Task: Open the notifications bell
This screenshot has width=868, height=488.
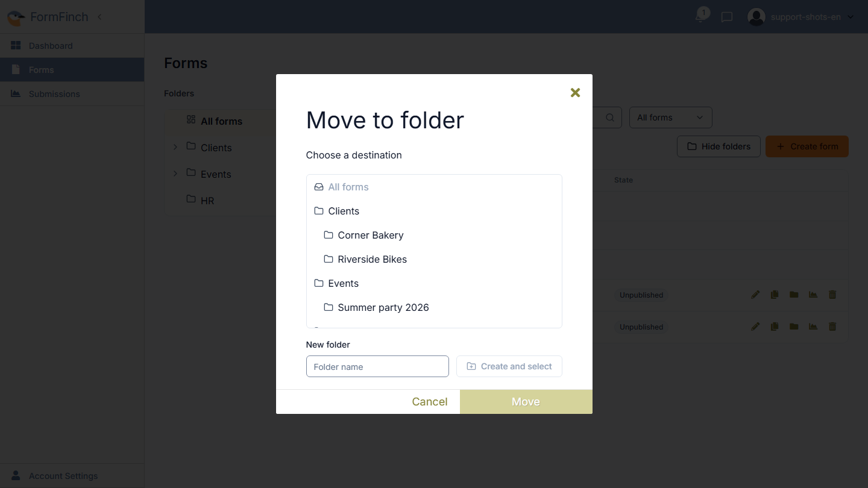Action: (700, 16)
